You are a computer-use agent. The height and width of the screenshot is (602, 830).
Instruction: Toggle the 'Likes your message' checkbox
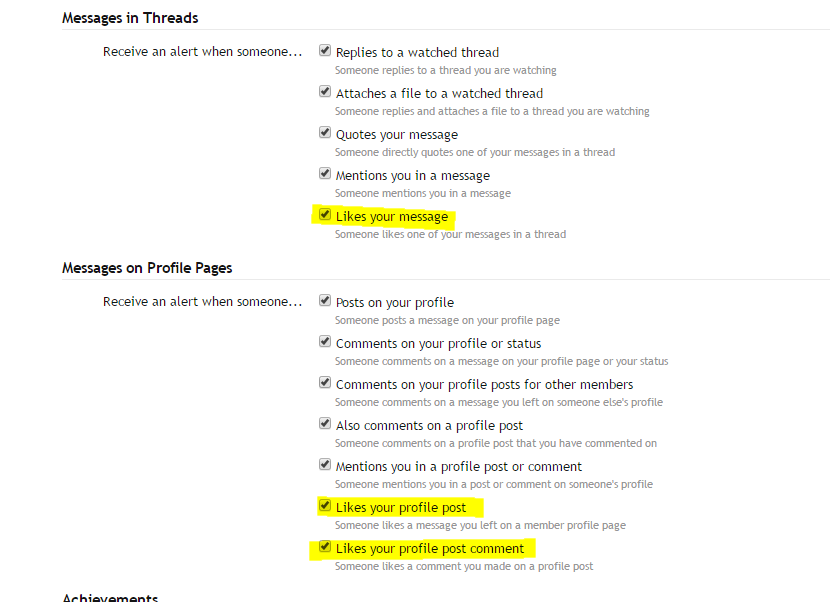(x=325, y=214)
